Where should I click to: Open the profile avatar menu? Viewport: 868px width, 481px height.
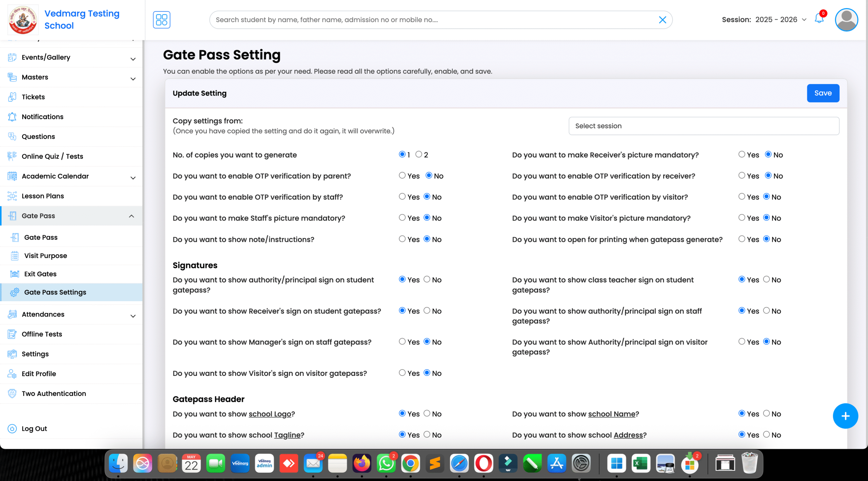pos(846,20)
